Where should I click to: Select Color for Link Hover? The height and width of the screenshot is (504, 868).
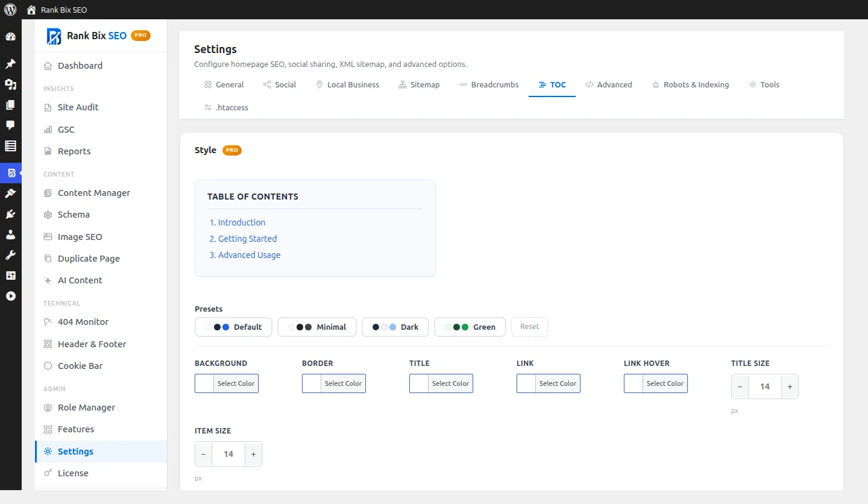point(656,383)
